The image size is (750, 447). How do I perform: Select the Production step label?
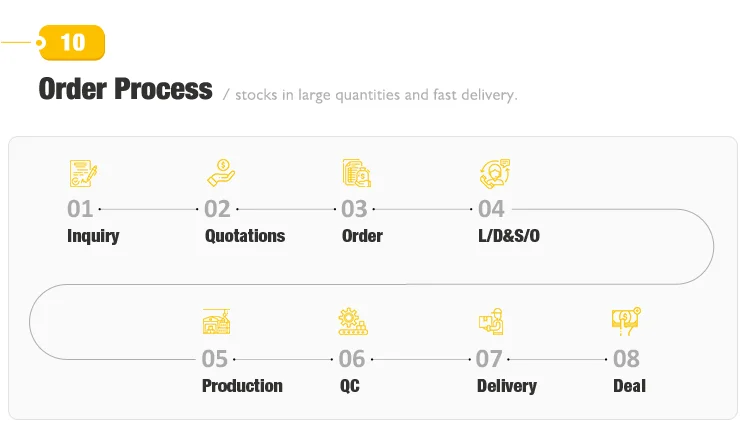(x=242, y=386)
